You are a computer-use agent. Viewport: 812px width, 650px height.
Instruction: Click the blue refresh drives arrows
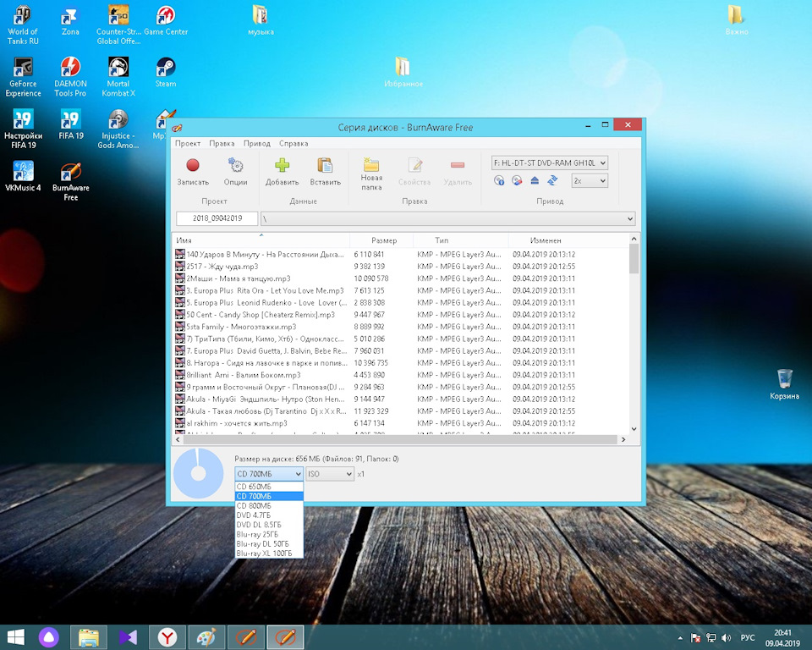(x=552, y=180)
